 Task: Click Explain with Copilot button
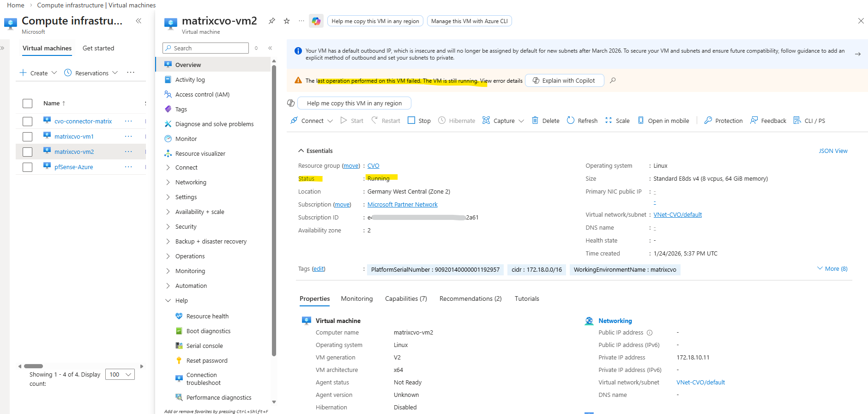coord(564,80)
